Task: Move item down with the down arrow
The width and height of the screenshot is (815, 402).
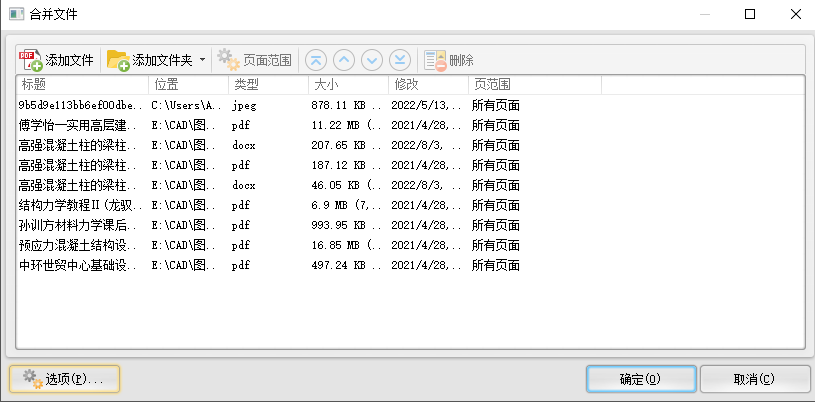Action: point(372,60)
